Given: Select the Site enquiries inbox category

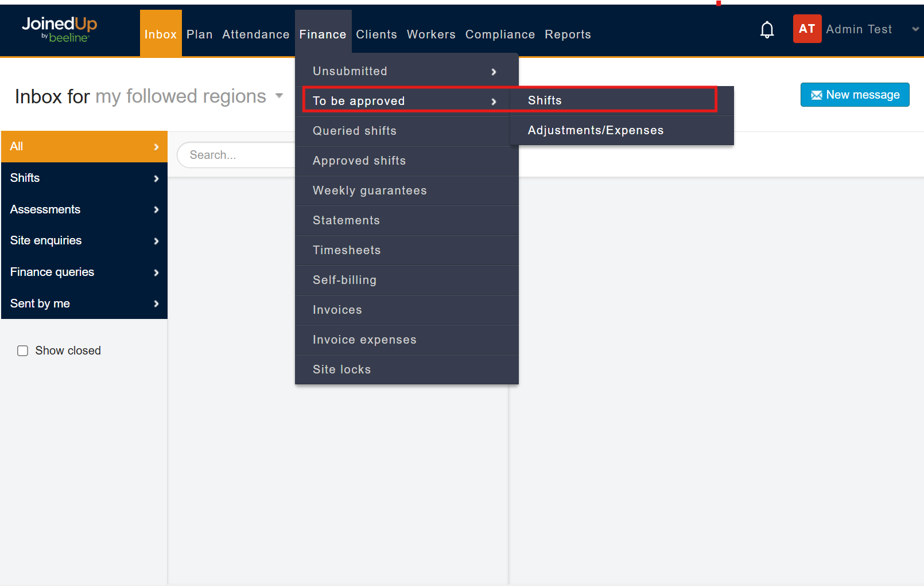Looking at the screenshot, I should pyautogui.click(x=84, y=240).
